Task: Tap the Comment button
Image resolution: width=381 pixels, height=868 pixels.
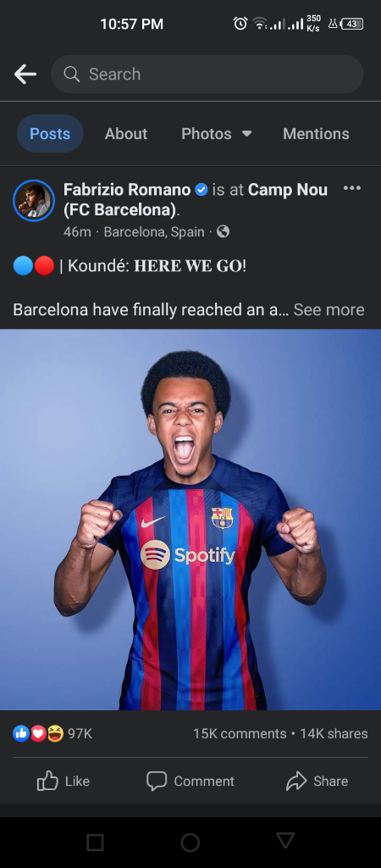Action: [x=190, y=781]
